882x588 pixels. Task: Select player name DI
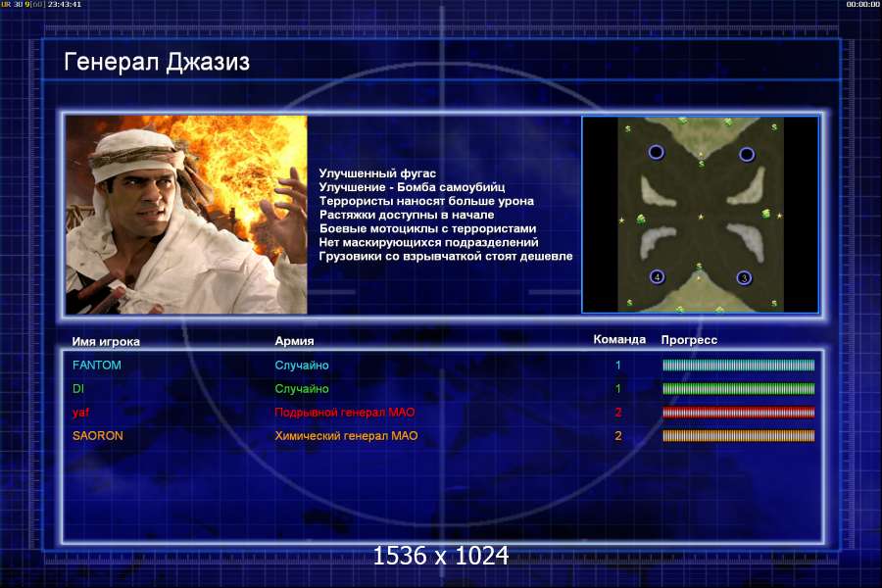[78, 389]
